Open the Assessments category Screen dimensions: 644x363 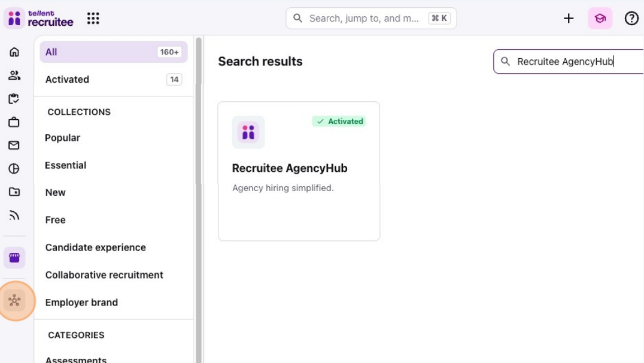(x=76, y=360)
